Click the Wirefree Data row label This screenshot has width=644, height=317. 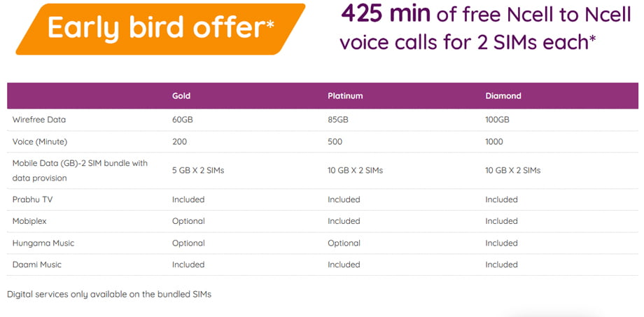point(39,120)
